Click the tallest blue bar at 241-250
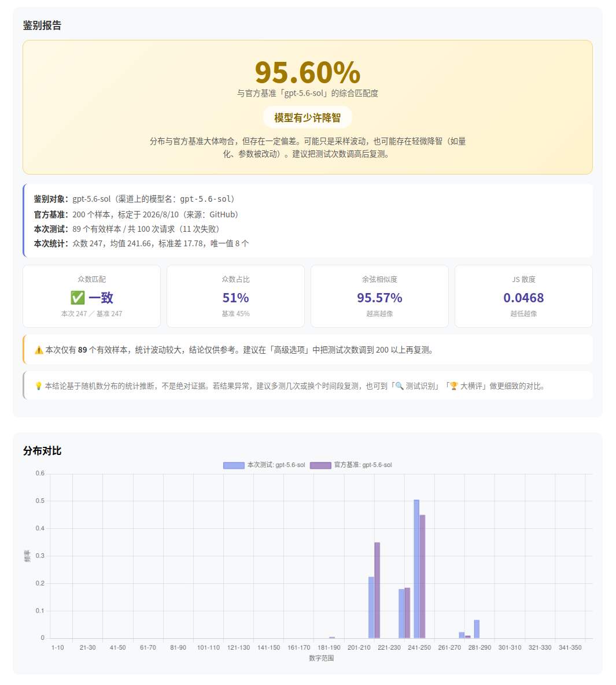Viewport: 616px width, 685px height. (416, 569)
